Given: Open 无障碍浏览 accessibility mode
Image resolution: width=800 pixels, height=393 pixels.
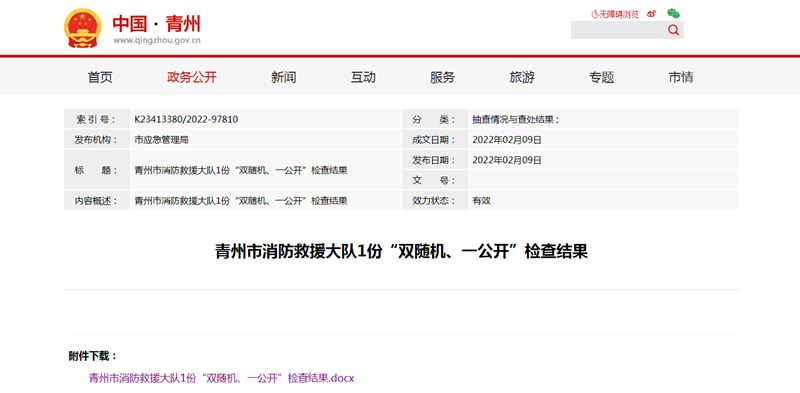Looking at the screenshot, I should pyautogui.click(x=615, y=14).
